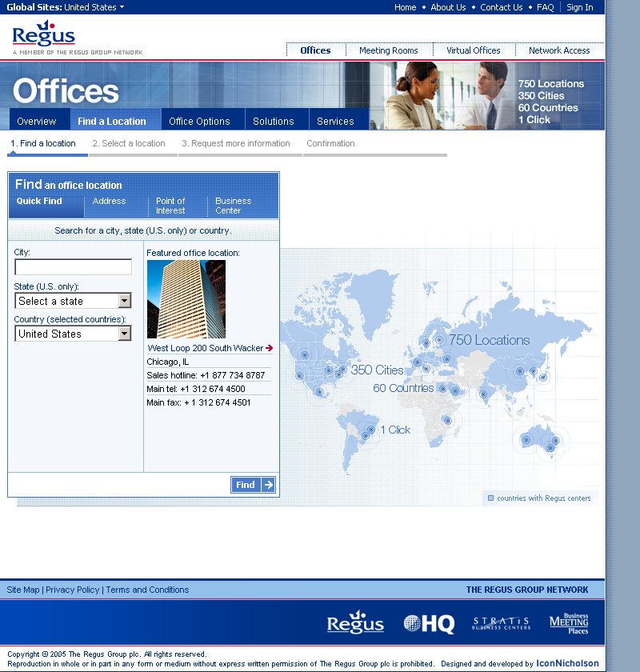Open the Contact Us link

pyautogui.click(x=502, y=7)
